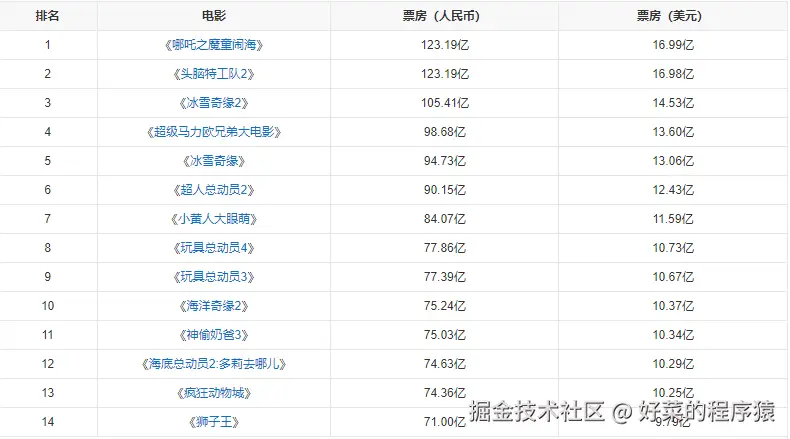
Task: Open the 《疯狂动物城》 movie link
Action: (213, 393)
